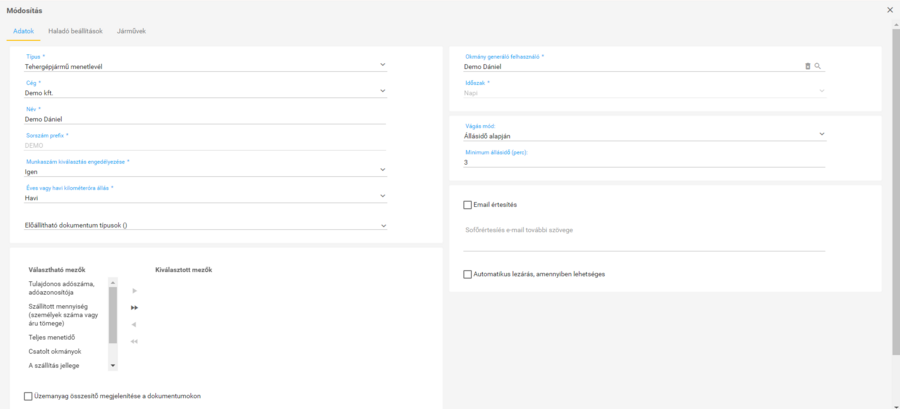Open Előállítható dokumentum típusok dropdown

204,225
